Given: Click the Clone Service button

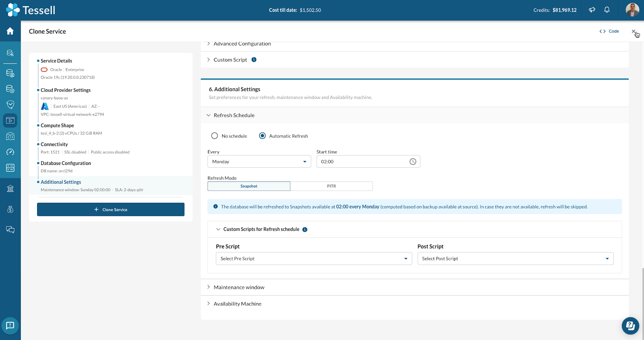Looking at the screenshot, I should [111, 210].
